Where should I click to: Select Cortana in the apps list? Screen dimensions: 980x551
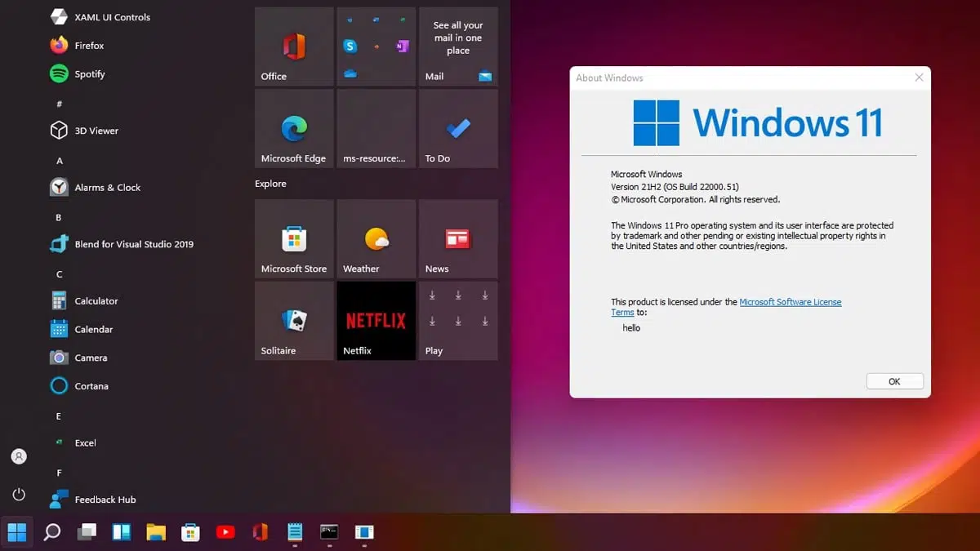pyautogui.click(x=91, y=385)
